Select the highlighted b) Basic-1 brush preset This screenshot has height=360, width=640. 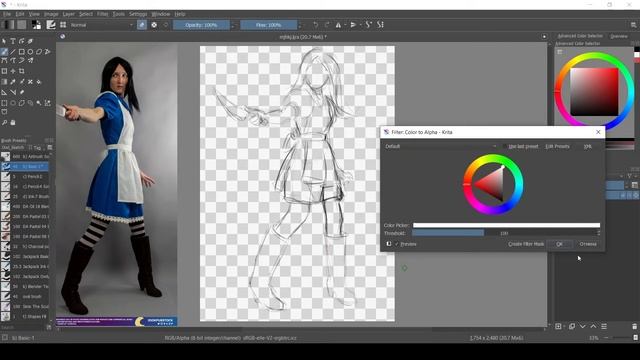pos(24,167)
